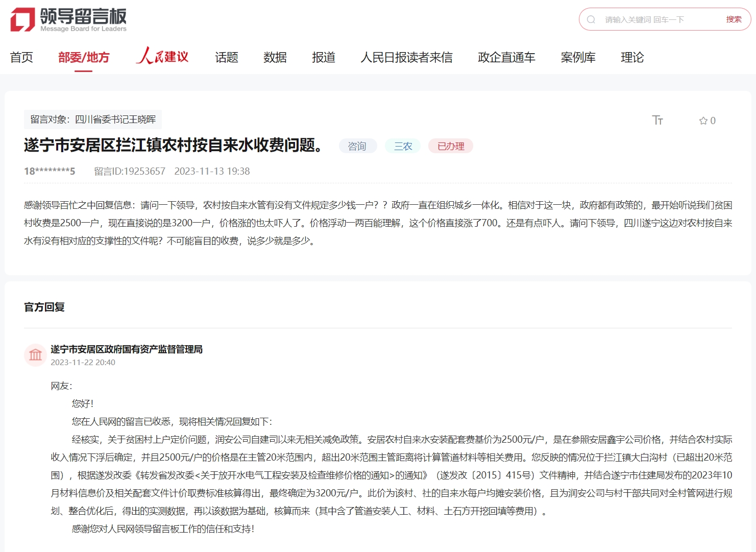Click the poster ID 18********5
This screenshot has height=552, width=756.
[50, 171]
